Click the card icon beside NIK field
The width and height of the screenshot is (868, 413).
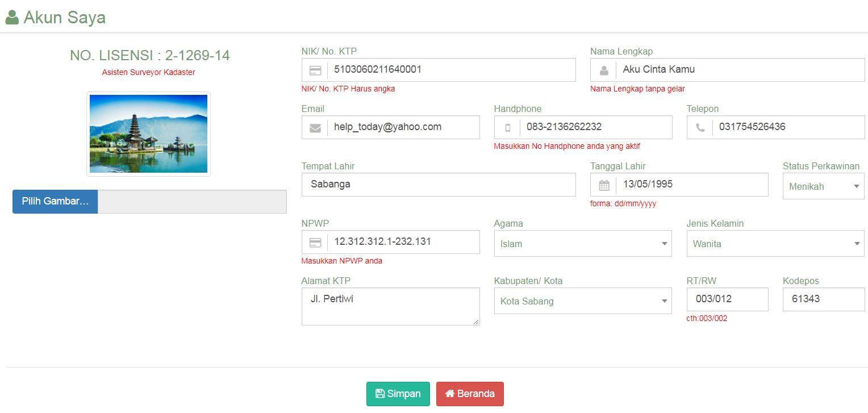tap(315, 70)
